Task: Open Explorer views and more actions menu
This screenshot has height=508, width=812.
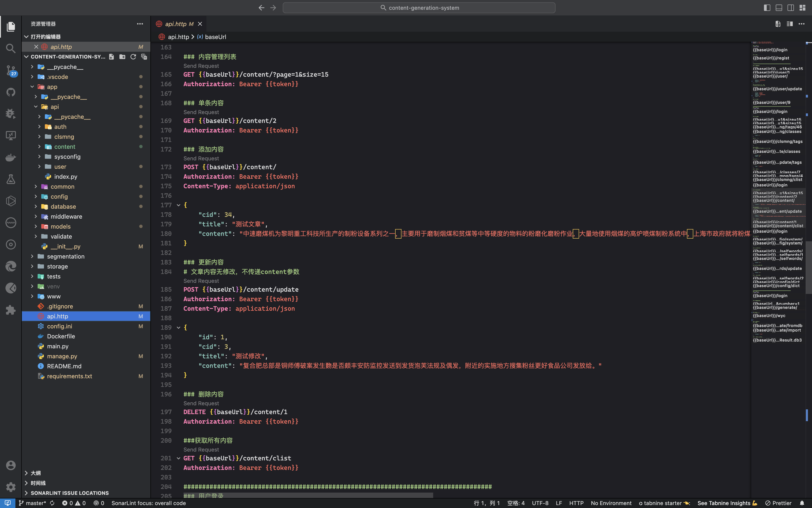Action: click(140, 24)
